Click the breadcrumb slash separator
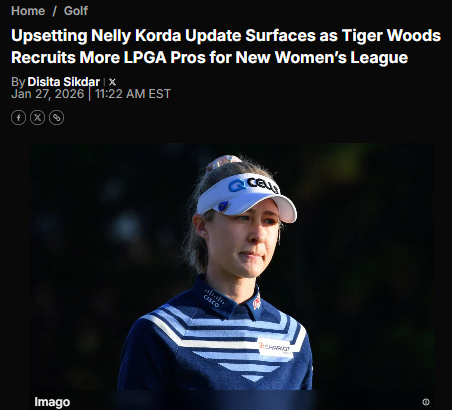The height and width of the screenshot is (410, 452). pyautogui.click(x=54, y=11)
